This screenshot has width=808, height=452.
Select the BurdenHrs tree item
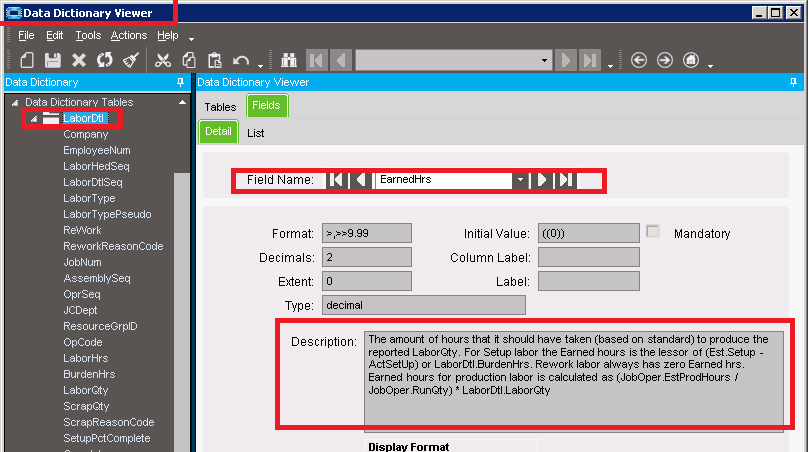click(89, 374)
